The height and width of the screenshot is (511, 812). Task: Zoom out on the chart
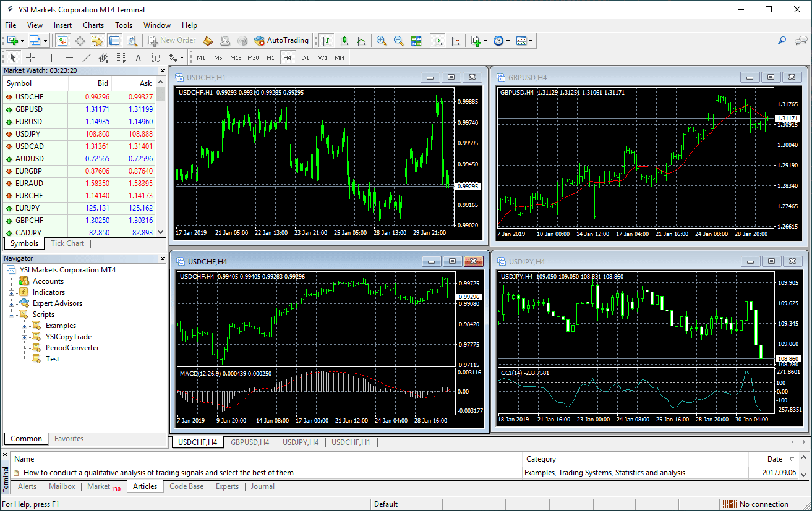pos(399,41)
